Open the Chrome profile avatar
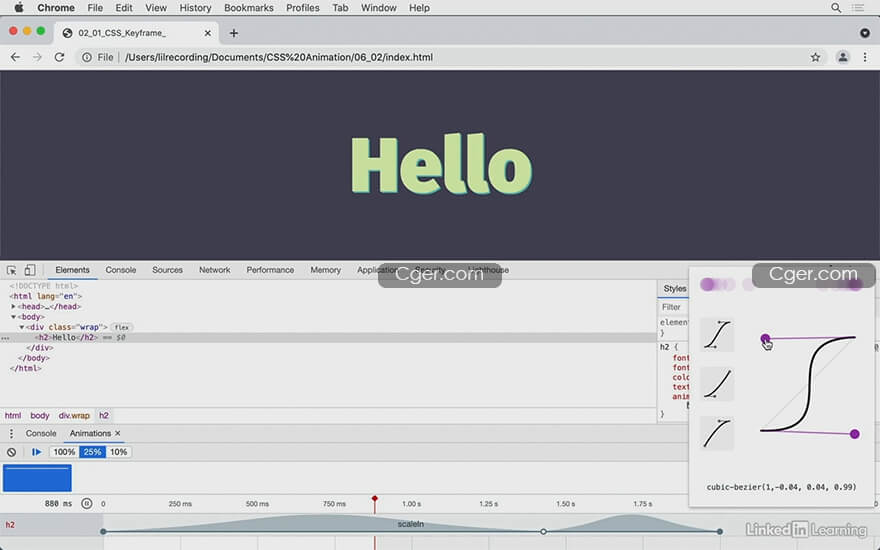880x550 pixels. point(842,57)
